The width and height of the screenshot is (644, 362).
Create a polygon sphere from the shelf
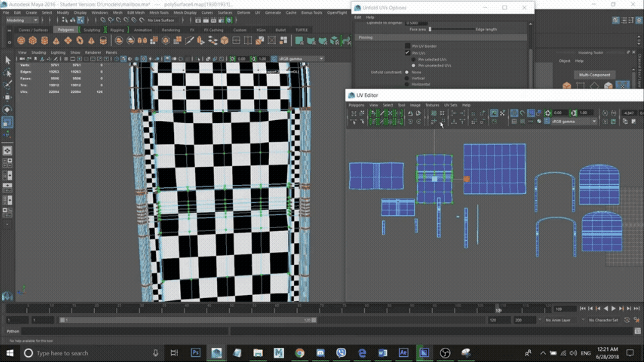(21, 41)
